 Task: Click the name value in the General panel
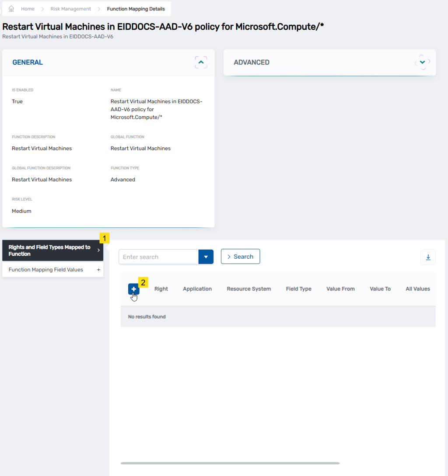pos(157,109)
